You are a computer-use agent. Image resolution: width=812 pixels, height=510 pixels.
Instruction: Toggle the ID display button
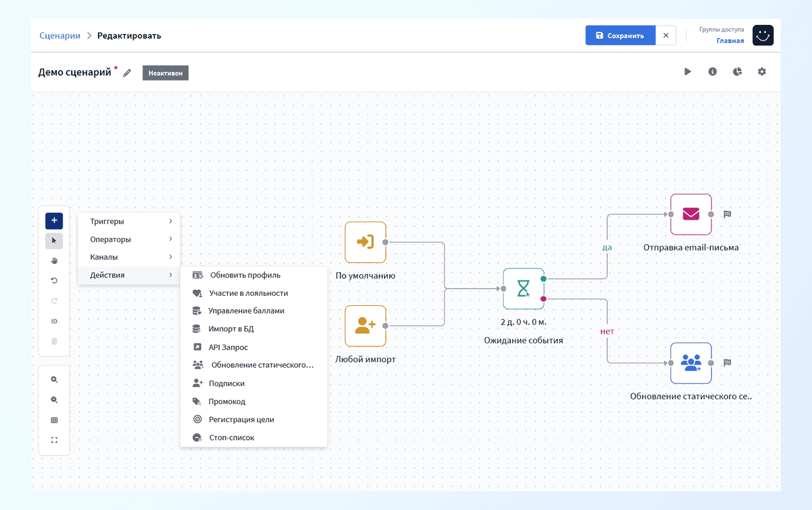[54, 321]
